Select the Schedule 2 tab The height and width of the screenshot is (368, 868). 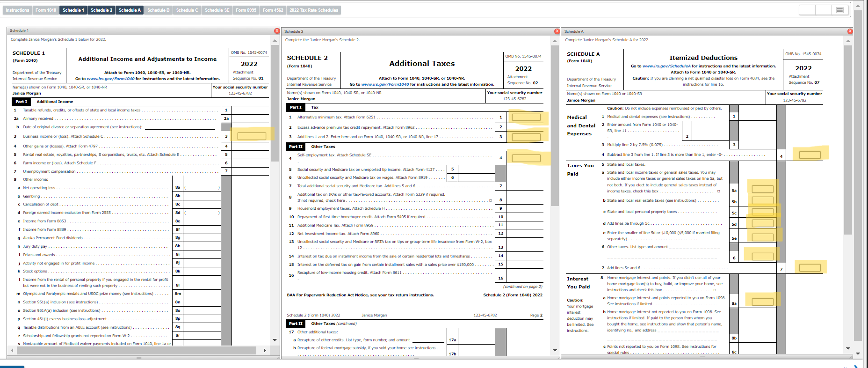click(101, 10)
